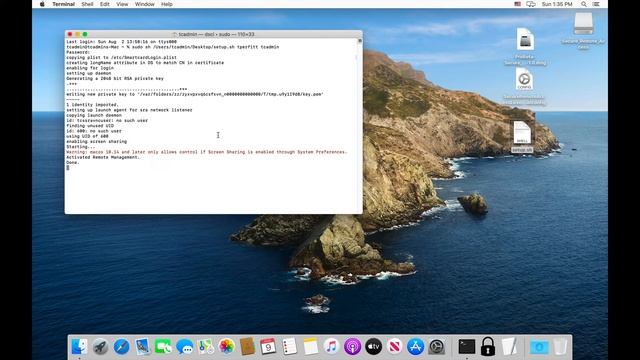
Task: Open Safari compass icon in Dock
Action: (121, 347)
